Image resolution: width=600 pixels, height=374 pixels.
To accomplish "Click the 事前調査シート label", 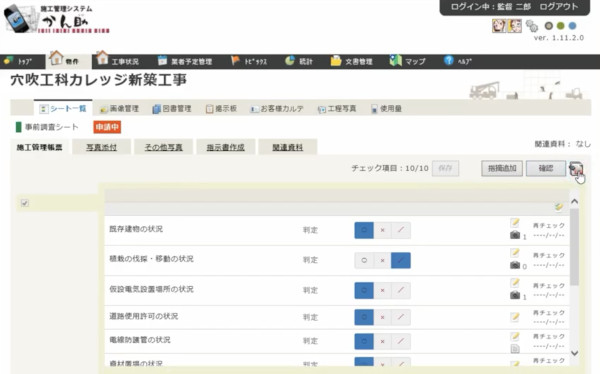I will [52, 127].
